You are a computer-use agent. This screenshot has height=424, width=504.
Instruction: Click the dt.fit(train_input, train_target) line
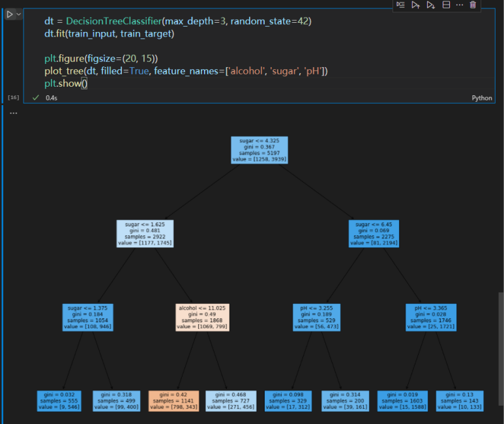(x=110, y=34)
